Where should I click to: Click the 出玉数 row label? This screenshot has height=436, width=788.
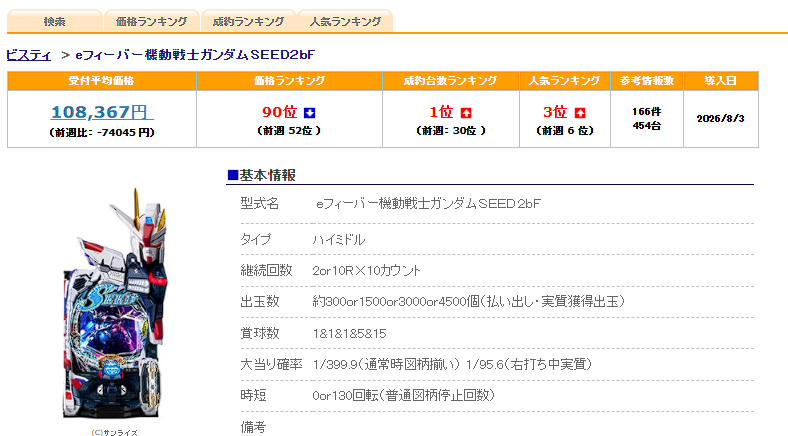[259, 301]
